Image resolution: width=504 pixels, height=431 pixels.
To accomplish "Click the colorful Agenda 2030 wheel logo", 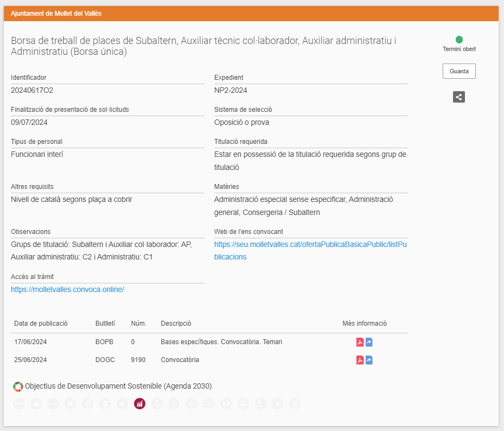I will (x=18, y=386).
